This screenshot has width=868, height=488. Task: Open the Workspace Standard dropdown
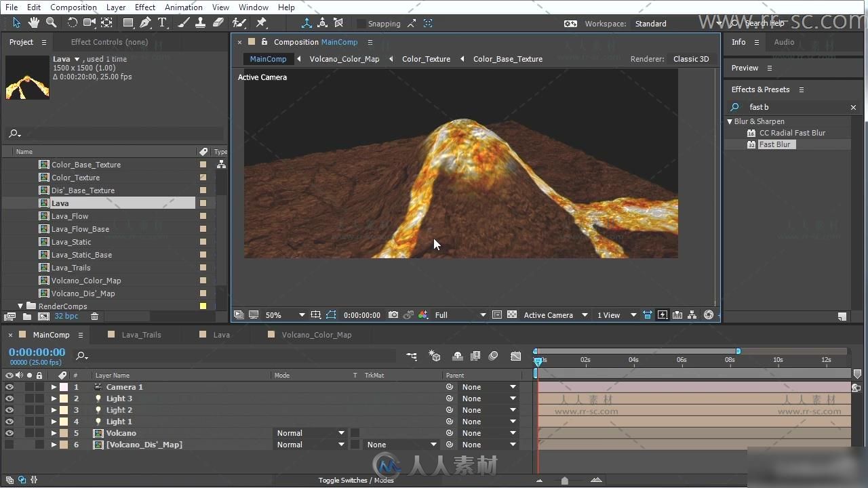point(678,24)
